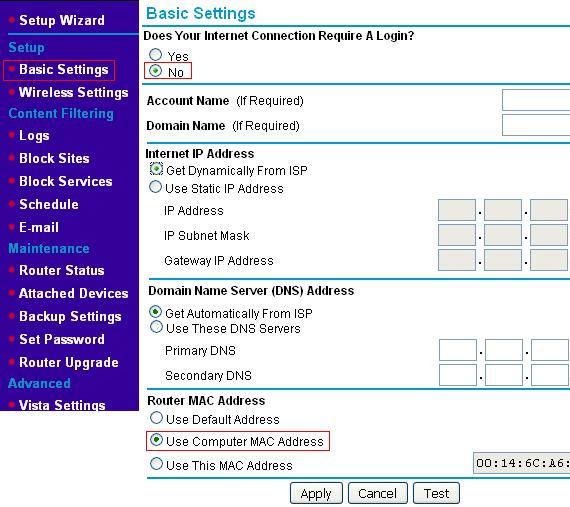Open E-mail settings page
Image resolution: width=570 pixels, height=507 pixels.
tap(39, 228)
